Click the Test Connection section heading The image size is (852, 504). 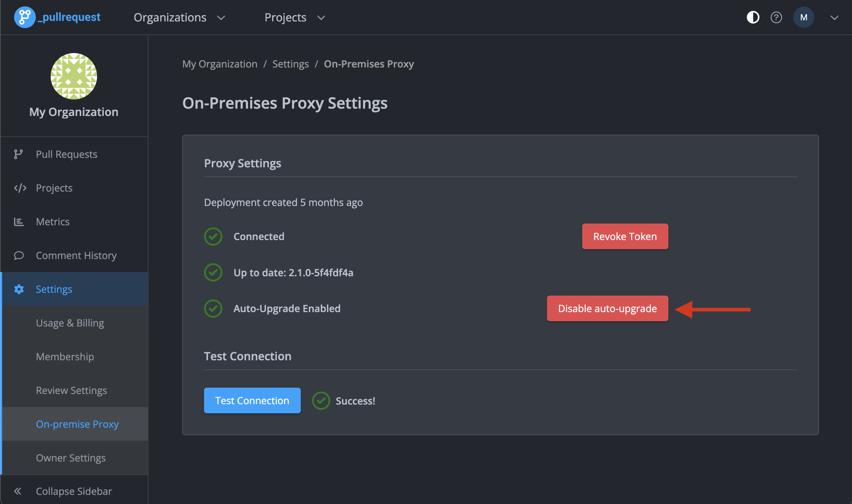(248, 356)
